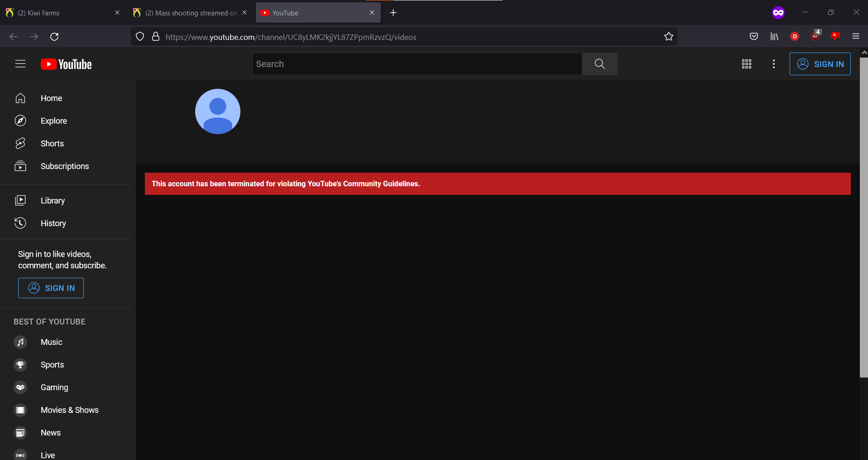Viewport: 868px width, 460px height.
Task: Close the Mass shooting streamed tab
Action: pyautogui.click(x=245, y=13)
